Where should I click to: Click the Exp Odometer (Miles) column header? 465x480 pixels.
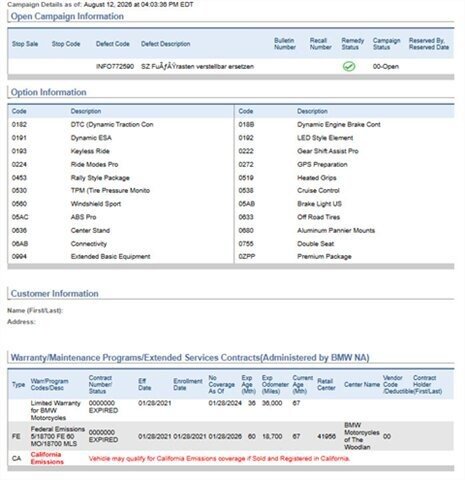pyautogui.click(x=275, y=385)
